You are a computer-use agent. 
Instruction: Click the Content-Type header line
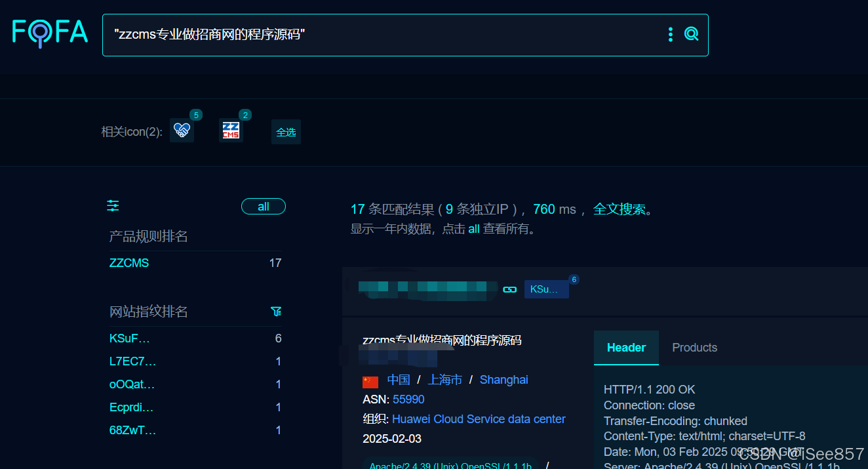tap(705, 436)
